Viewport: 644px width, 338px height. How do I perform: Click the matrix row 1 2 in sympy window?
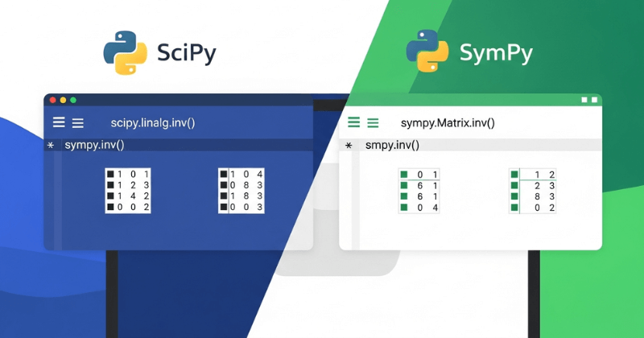(x=533, y=175)
